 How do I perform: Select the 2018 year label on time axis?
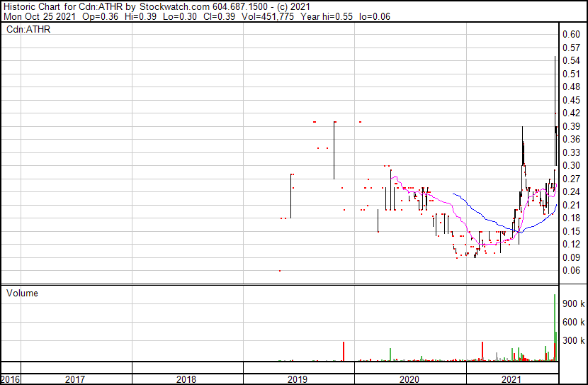[x=187, y=379]
